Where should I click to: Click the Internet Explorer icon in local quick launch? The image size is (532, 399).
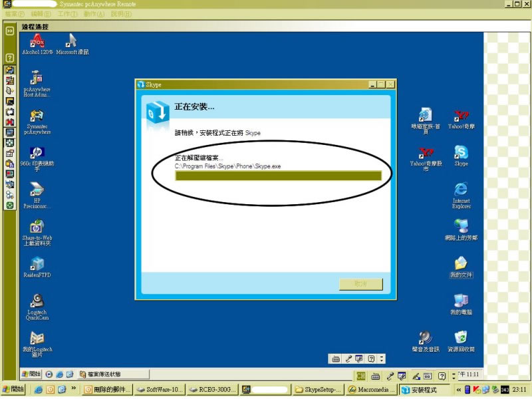39,390
